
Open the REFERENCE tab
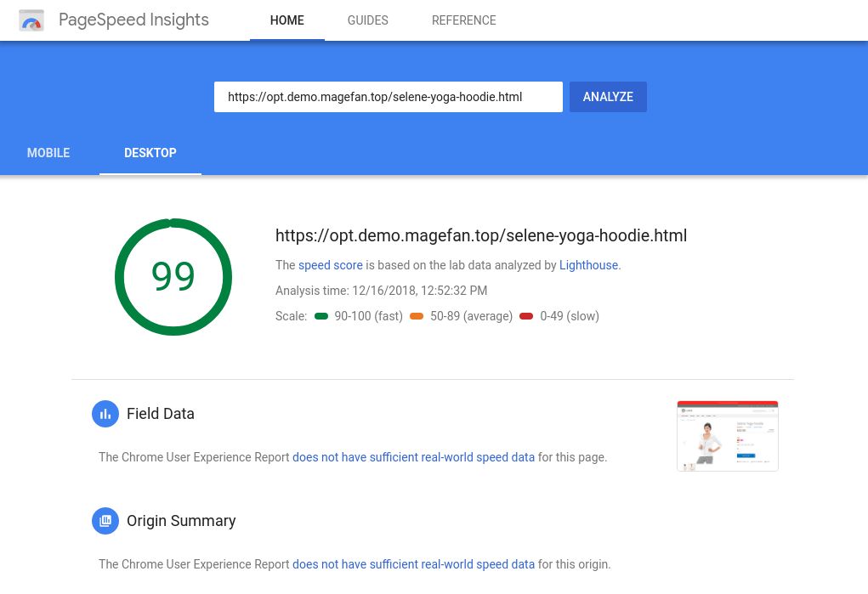point(463,20)
